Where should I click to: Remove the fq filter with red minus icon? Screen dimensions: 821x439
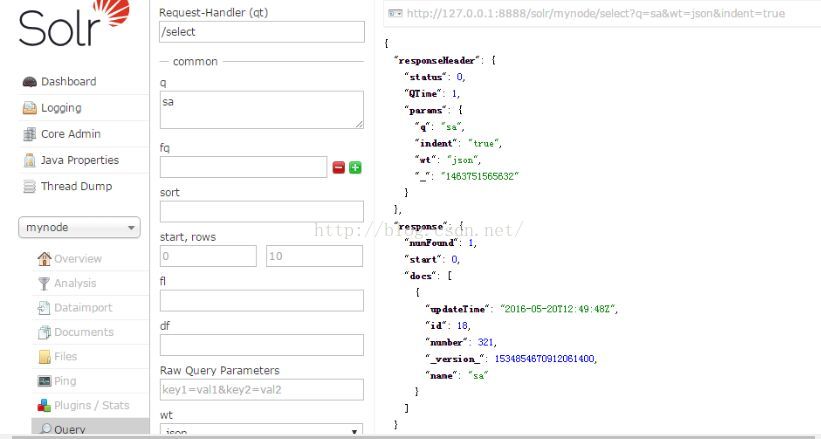[x=339, y=168]
